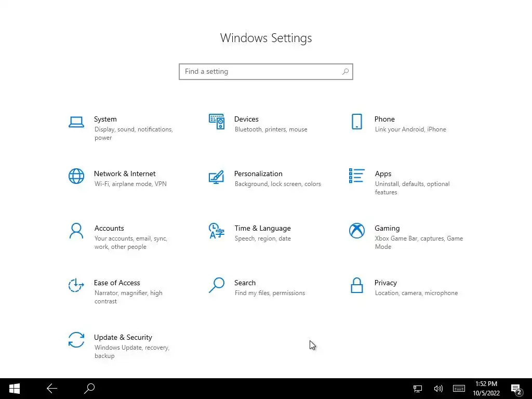Open the Phone icon

point(357,122)
